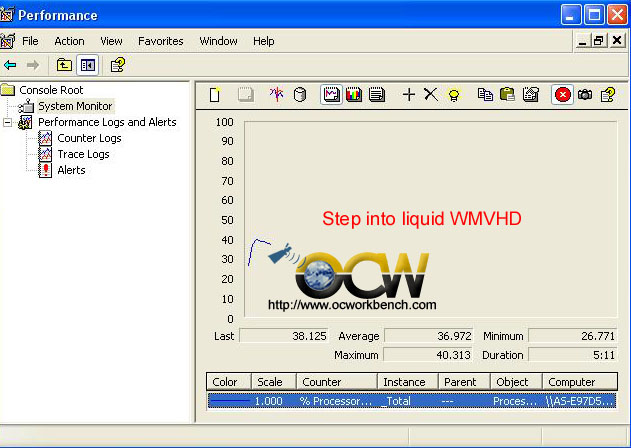
Task: Select Alerts tree item
Action: 71,170
